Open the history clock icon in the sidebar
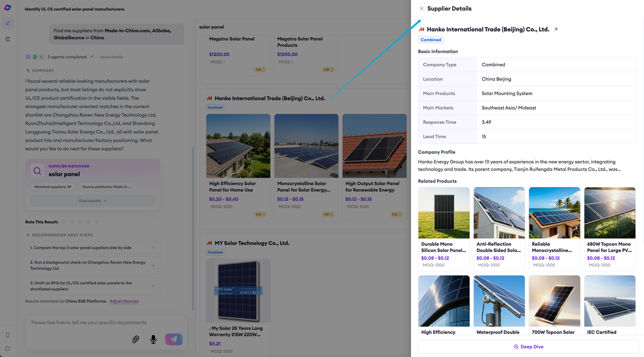The height and width of the screenshot is (357, 644). point(8,39)
